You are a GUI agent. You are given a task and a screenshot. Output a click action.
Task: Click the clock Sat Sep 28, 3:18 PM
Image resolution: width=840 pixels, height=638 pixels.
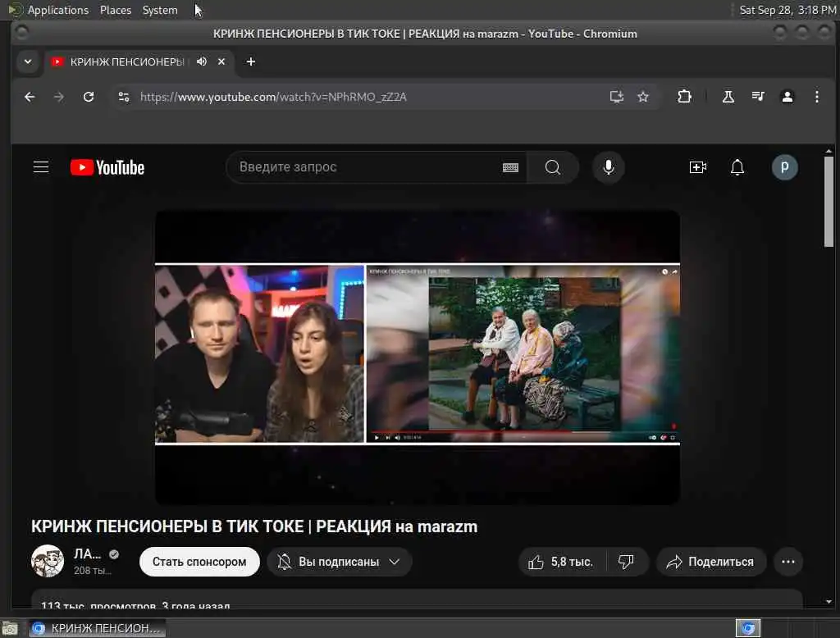click(787, 10)
